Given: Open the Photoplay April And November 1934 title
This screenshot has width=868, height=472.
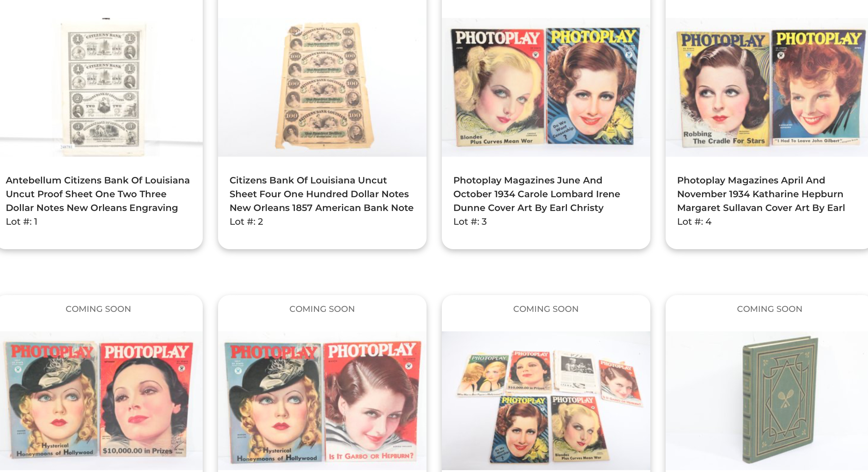Looking at the screenshot, I should [x=761, y=194].
